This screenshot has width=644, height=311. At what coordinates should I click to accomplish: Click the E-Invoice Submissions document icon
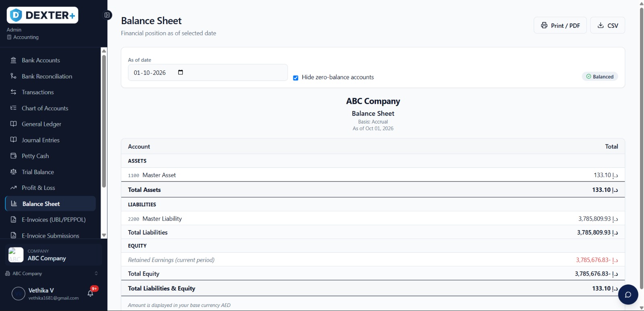14,235
